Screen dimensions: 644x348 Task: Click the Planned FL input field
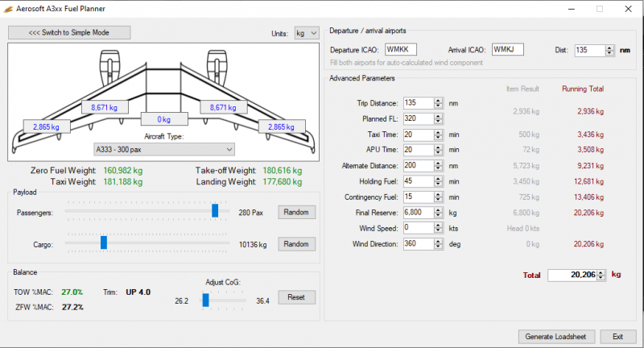(418, 118)
